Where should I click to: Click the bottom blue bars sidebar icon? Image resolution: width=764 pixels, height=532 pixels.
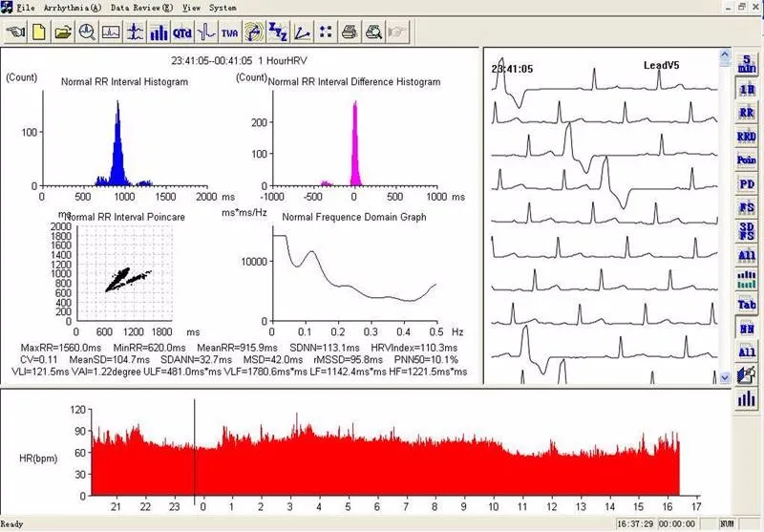pyautogui.click(x=747, y=399)
